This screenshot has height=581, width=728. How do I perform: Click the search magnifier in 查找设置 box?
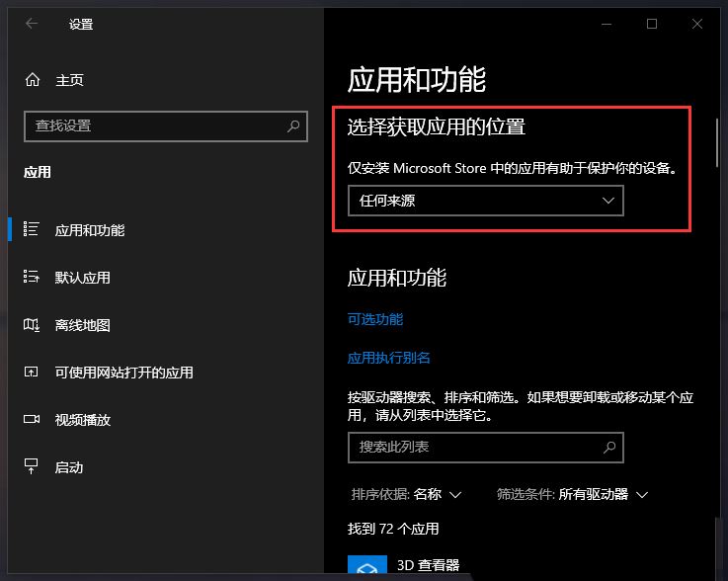point(293,126)
